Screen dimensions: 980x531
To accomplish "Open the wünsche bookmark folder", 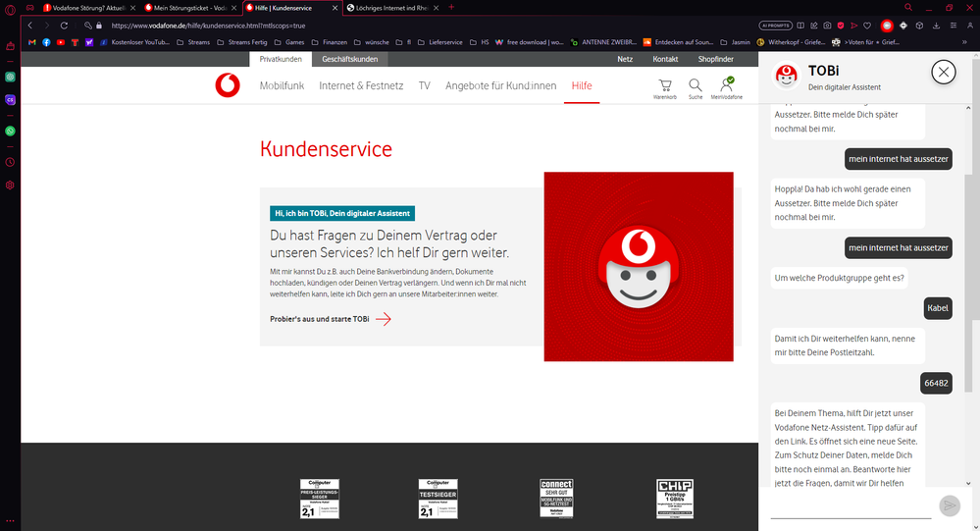I will (x=371, y=42).
